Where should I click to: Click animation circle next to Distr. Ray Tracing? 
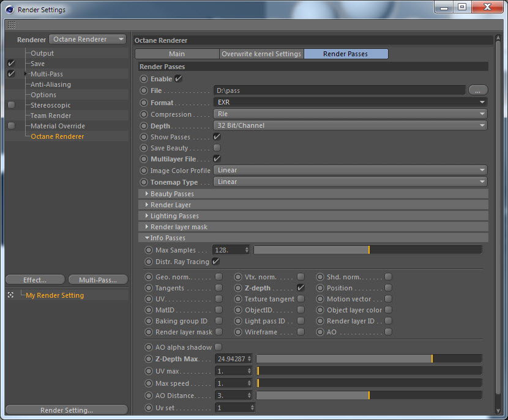coord(149,262)
